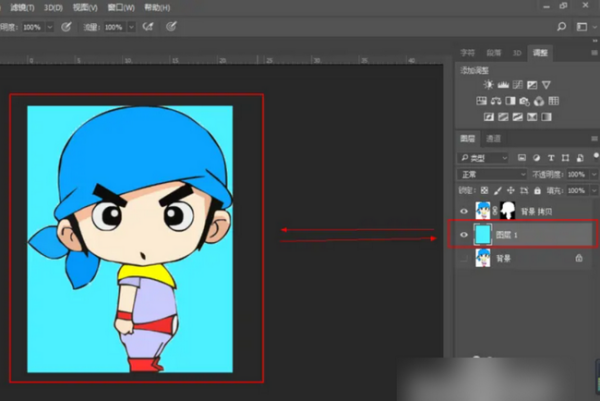Lock all layer attributes

coord(537,190)
